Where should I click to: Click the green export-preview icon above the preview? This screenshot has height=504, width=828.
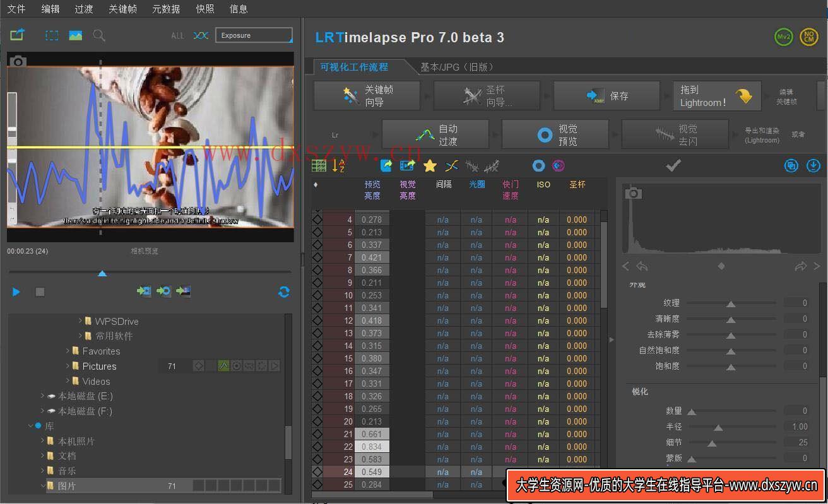17,35
